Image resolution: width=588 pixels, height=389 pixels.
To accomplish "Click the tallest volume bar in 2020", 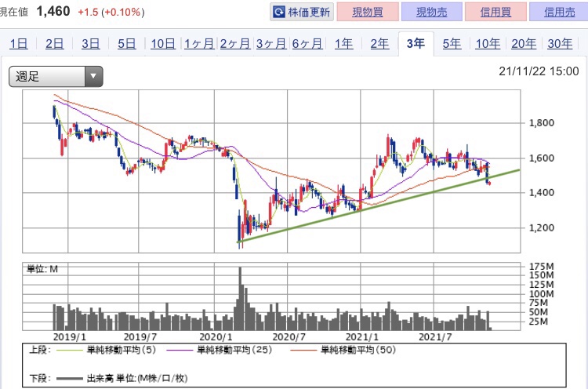I will [x=240, y=299].
